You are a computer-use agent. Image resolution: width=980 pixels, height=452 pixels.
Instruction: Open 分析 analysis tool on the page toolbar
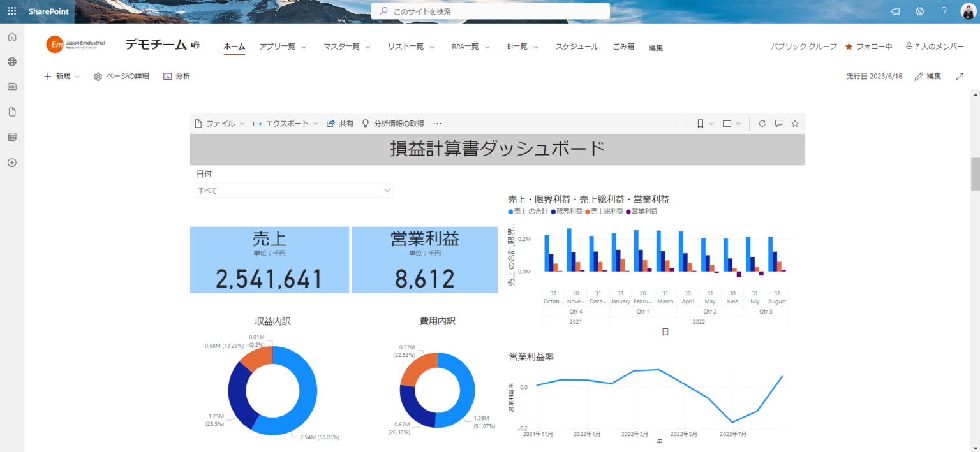pos(177,76)
